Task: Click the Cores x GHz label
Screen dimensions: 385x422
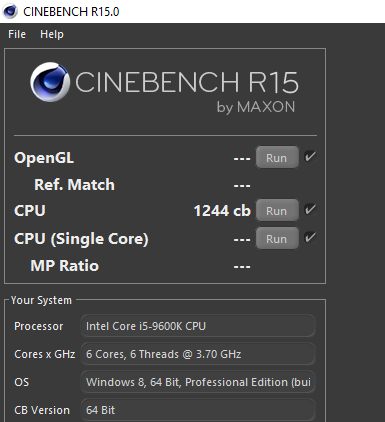Action: click(x=45, y=354)
